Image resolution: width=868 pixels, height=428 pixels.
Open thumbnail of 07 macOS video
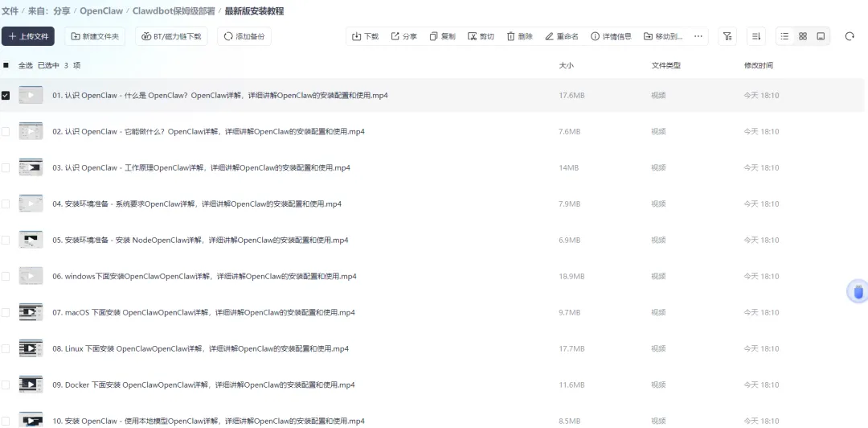[31, 313]
